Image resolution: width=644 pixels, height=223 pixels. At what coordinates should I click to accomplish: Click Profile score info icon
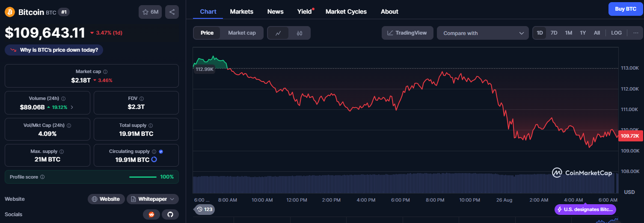[x=42, y=177]
